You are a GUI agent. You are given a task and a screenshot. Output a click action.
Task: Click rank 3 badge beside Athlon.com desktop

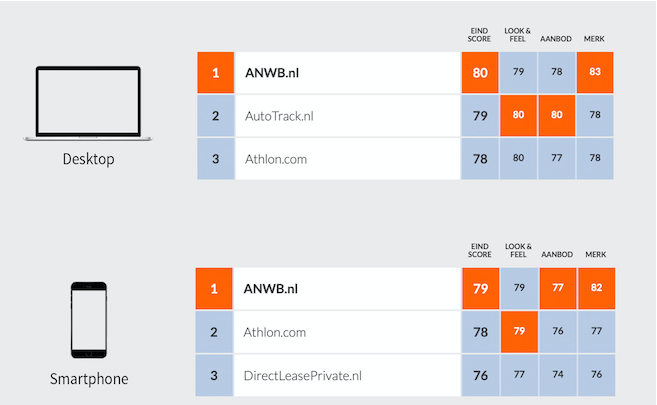(x=215, y=159)
